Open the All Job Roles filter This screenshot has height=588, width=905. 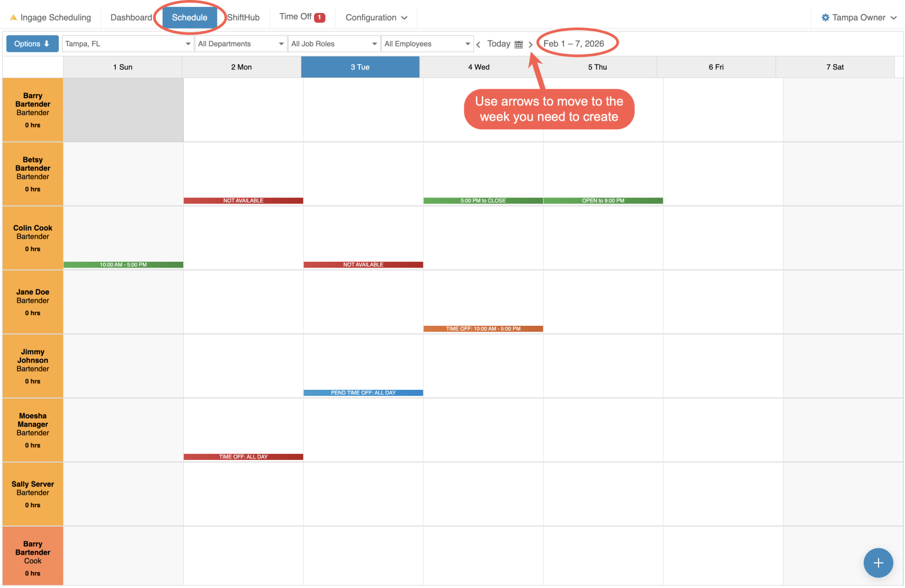point(333,44)
